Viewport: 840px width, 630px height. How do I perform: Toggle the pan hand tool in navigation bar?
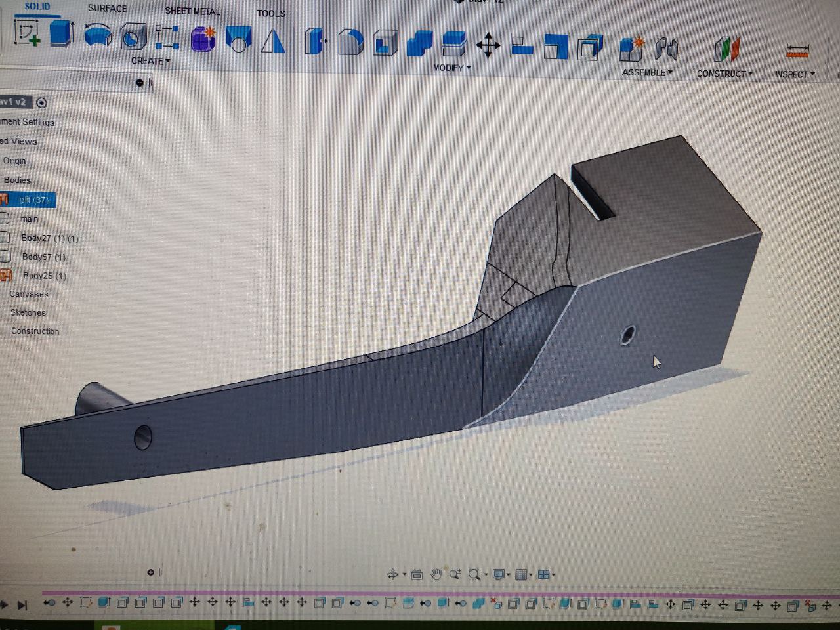(436, 575)
